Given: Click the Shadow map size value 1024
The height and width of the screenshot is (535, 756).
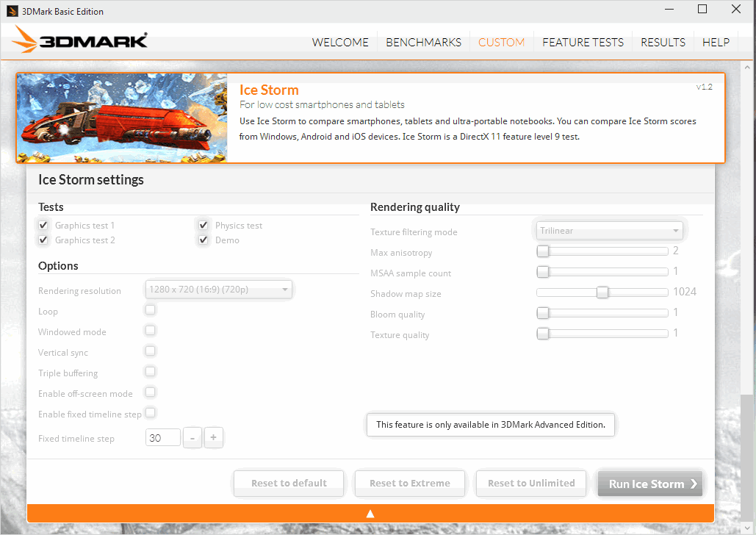Looking at the screenshot, I should pyautogui.click(x=685, y=292).
